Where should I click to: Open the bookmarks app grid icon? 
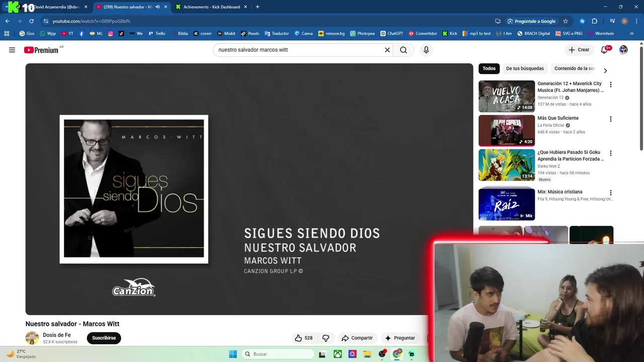click(x=7, y=34)
